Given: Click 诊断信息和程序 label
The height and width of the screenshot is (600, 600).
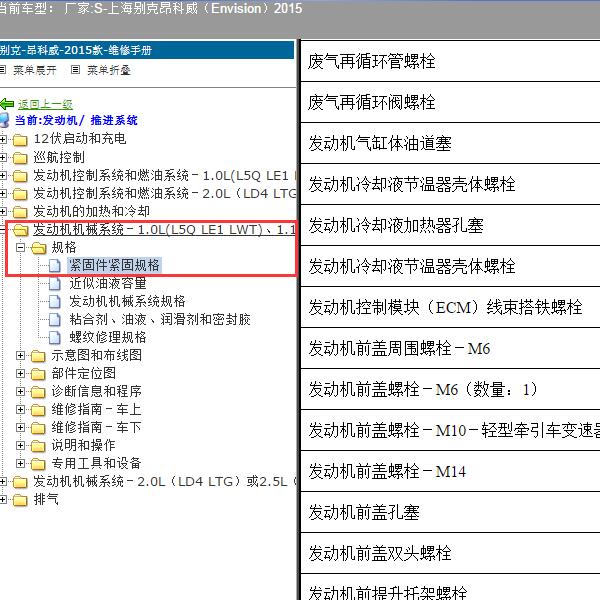Looking at the screenshot, I should (x=96, y=391).
